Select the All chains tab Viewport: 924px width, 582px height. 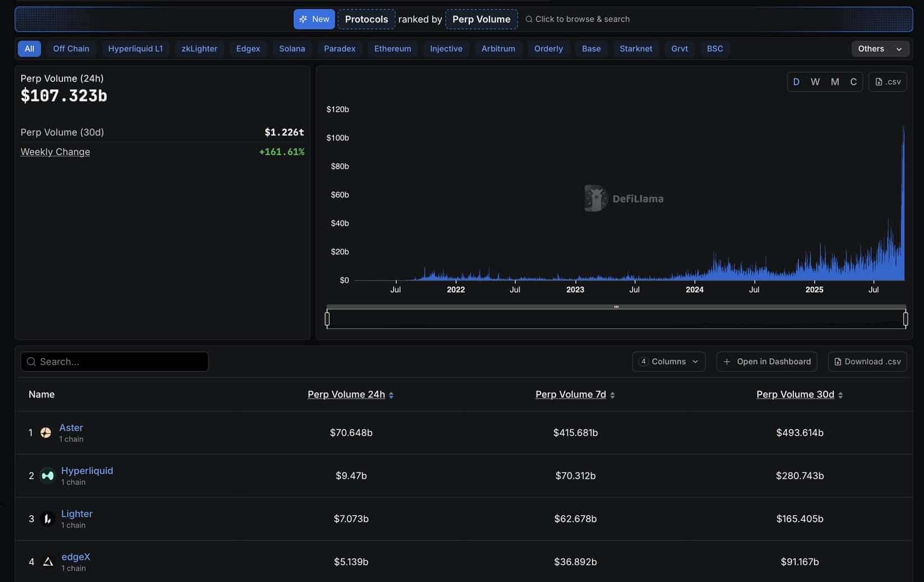(x=29, y=49)
